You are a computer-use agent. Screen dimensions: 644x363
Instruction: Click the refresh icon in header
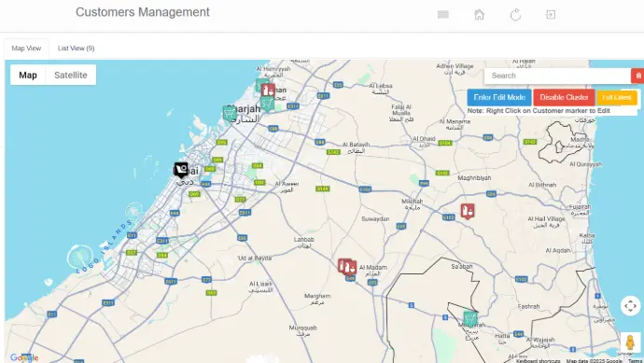(x=515, y=15)
